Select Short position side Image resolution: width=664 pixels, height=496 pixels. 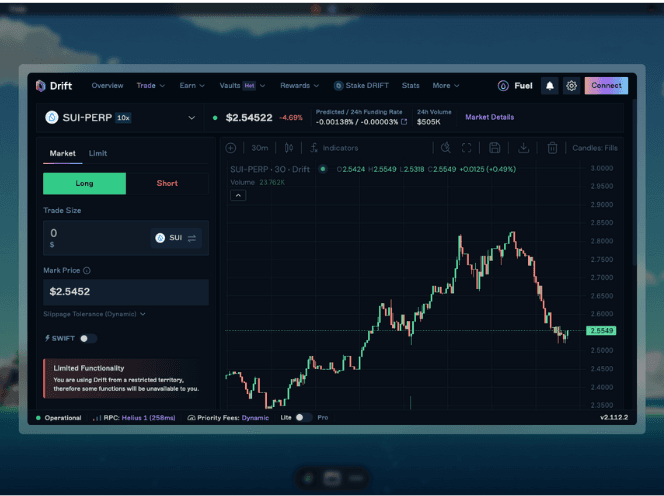pos(167,183)
